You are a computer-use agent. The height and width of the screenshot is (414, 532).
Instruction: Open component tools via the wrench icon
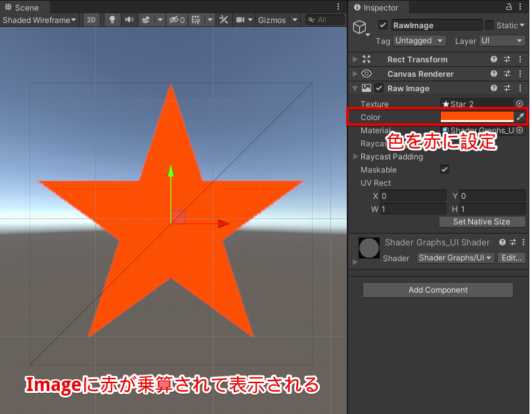223,20
